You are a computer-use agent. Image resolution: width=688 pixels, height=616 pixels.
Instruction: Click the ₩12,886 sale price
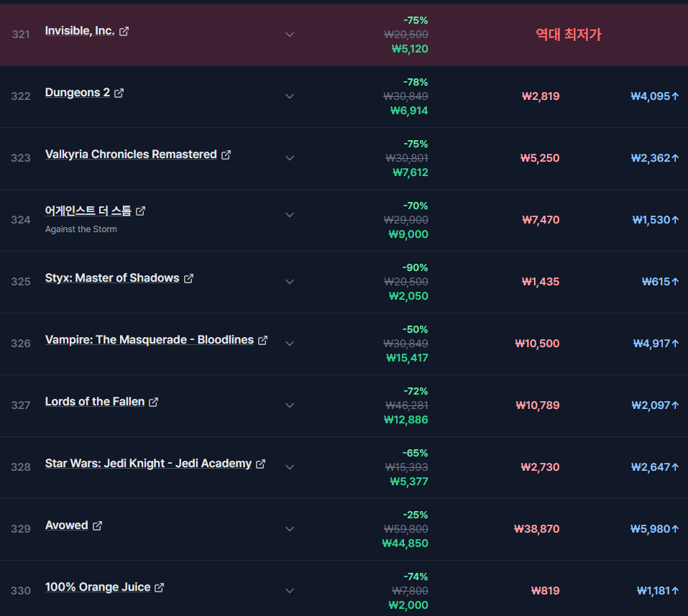(406, 420)
